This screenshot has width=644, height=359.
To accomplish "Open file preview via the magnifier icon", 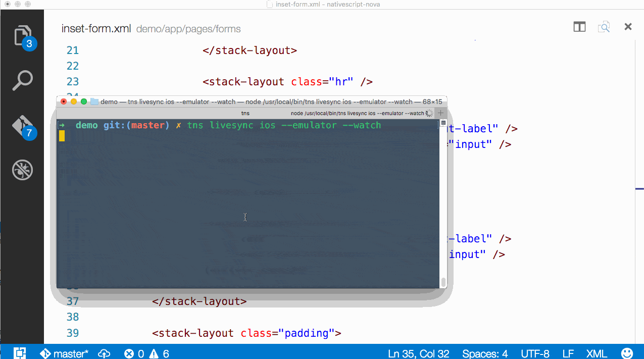I will pyautogui.click(x=604, y=27).
